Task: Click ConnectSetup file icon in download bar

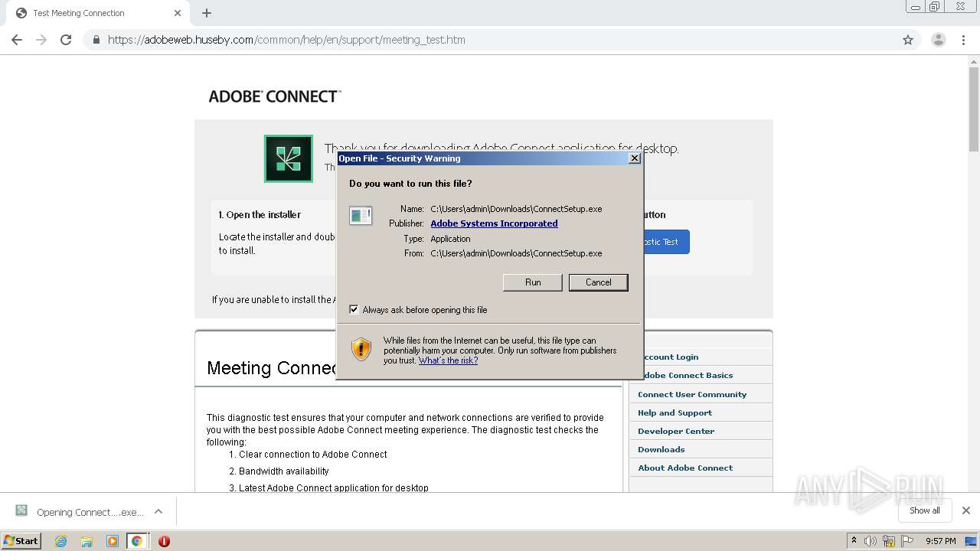Action: (x=21, y=511)
